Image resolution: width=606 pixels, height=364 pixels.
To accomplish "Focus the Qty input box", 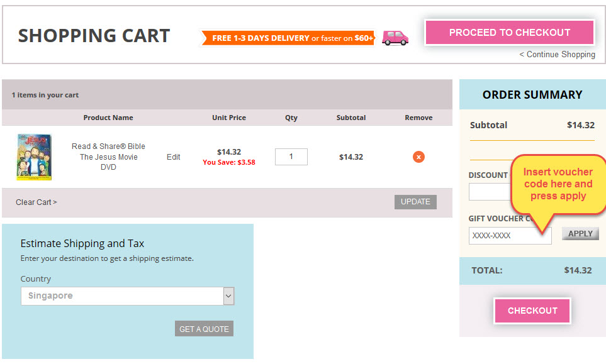I will [x=291, y=157].
